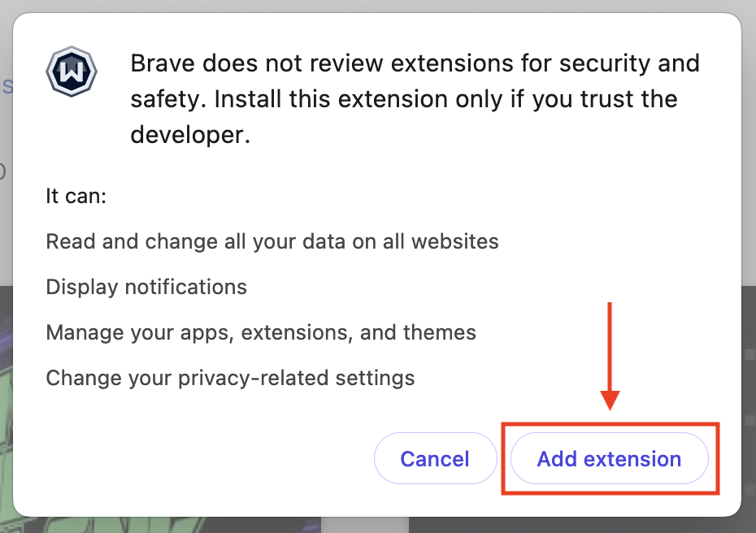
Task: Click the 'Manage your apps, extensions, and themes' line
Action: (261, 332)
